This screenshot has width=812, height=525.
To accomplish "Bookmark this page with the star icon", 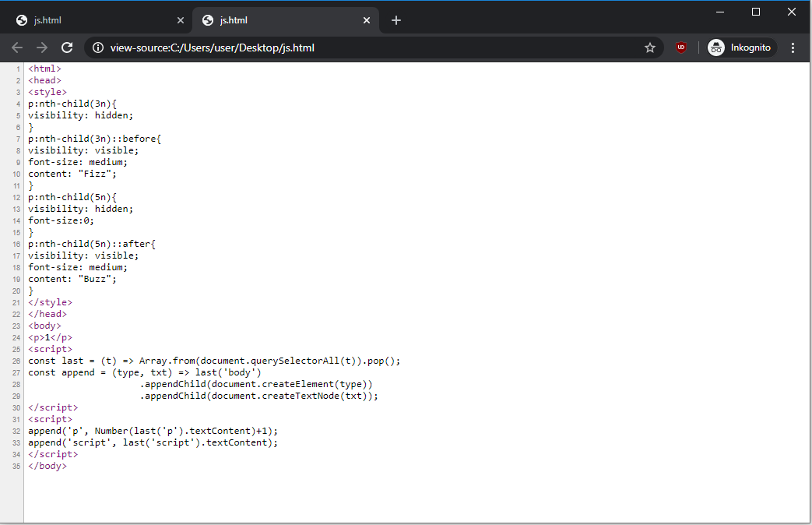I will pyautogui.click(x=650, y=48).
